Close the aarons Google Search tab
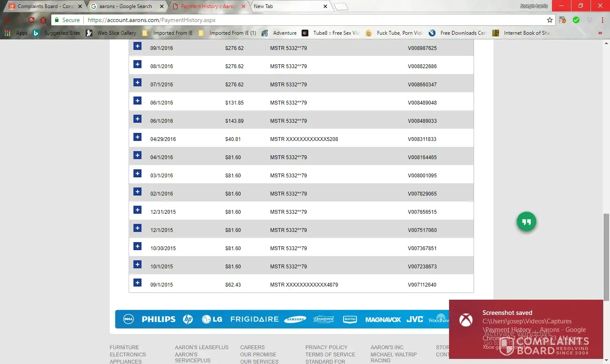 [x=162, y=6]
